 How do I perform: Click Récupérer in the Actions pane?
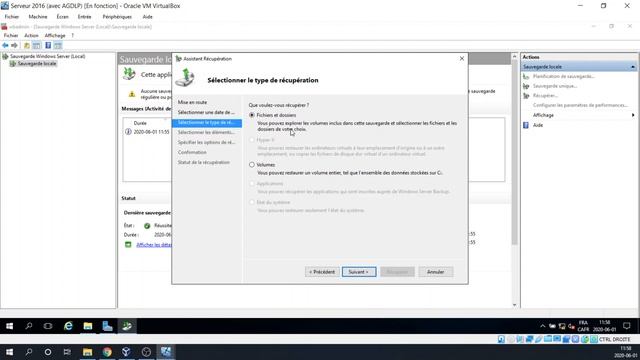[x=545, y=96]
